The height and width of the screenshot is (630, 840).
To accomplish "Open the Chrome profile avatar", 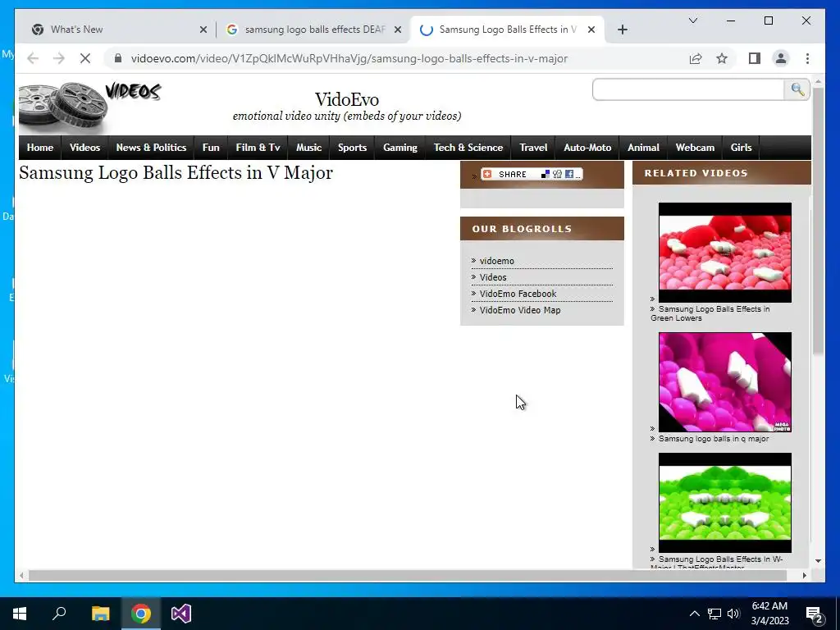I will (781, 58).
